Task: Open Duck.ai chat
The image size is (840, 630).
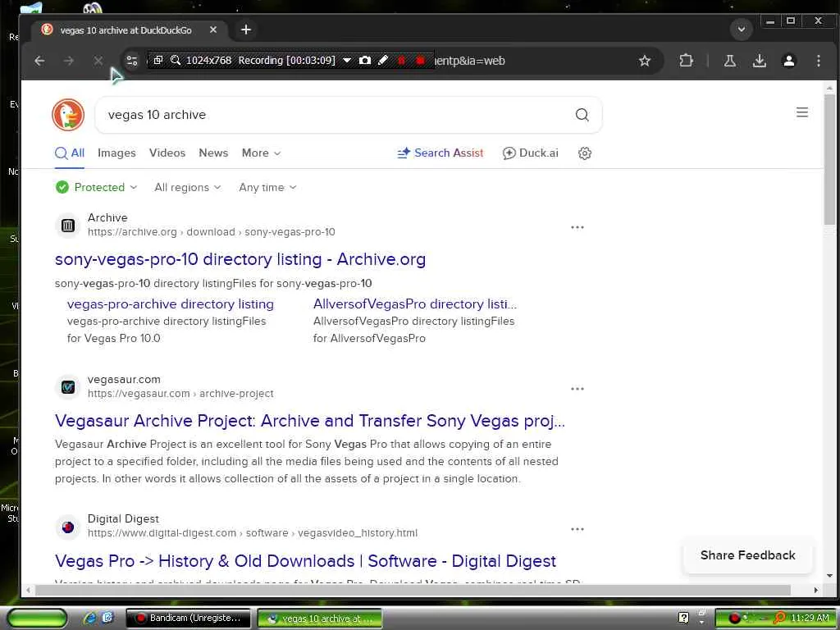Action: tap(531, 153)
